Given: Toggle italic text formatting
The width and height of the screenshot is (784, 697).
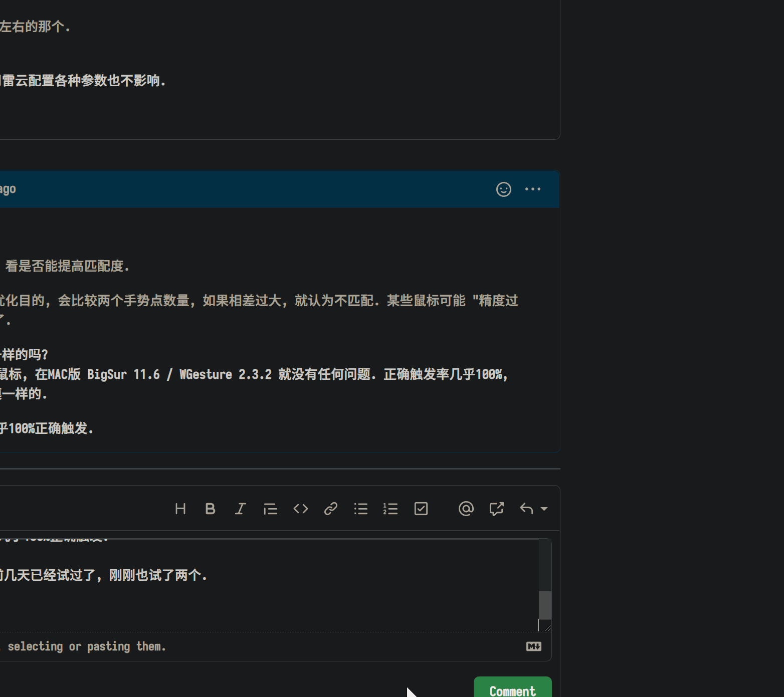Looking at the screenshot, I should point(240,509).
